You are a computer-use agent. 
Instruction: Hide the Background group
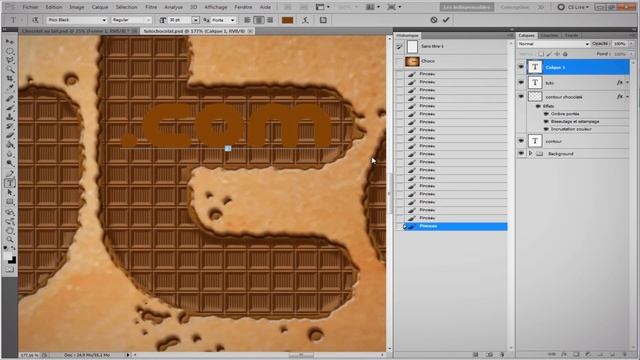click(x=521, y=153)
